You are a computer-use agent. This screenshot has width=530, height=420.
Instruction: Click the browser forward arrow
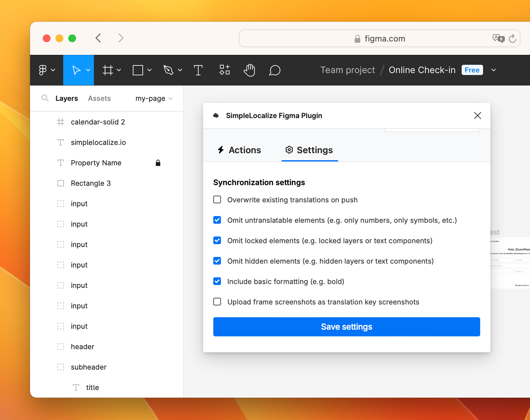pyautogui.click(x=121, y=38)
